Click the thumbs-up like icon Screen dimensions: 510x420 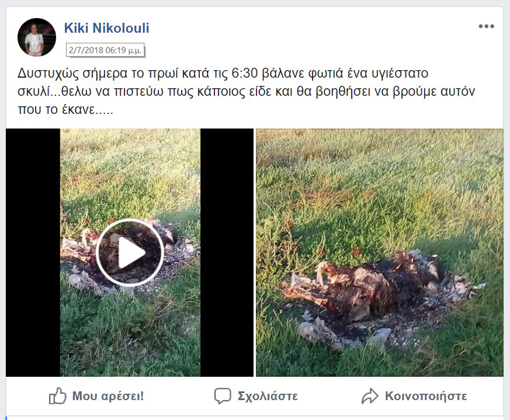point(57,396)
